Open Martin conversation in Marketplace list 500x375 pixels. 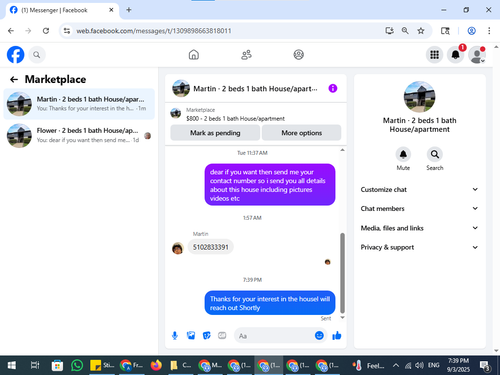point(79,104)
